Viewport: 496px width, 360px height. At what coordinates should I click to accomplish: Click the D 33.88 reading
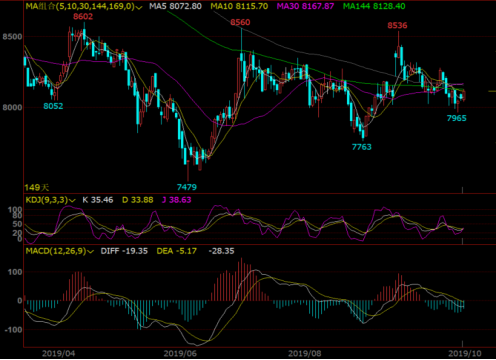[x=138, y=200]
